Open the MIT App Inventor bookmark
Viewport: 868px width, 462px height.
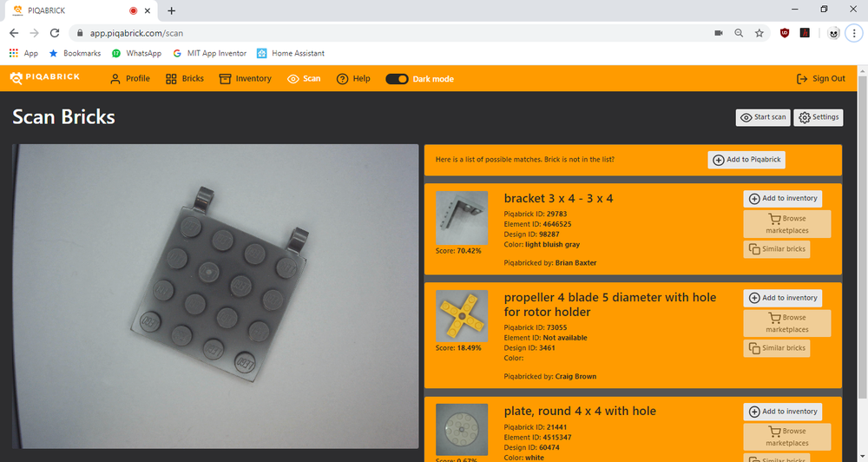click(210, 53)
